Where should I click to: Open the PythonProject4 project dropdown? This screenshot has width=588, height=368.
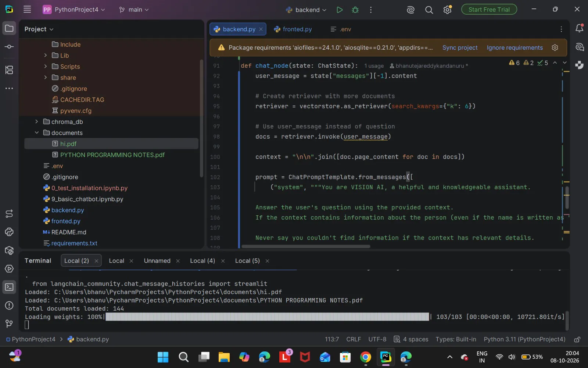coord(74,10)
